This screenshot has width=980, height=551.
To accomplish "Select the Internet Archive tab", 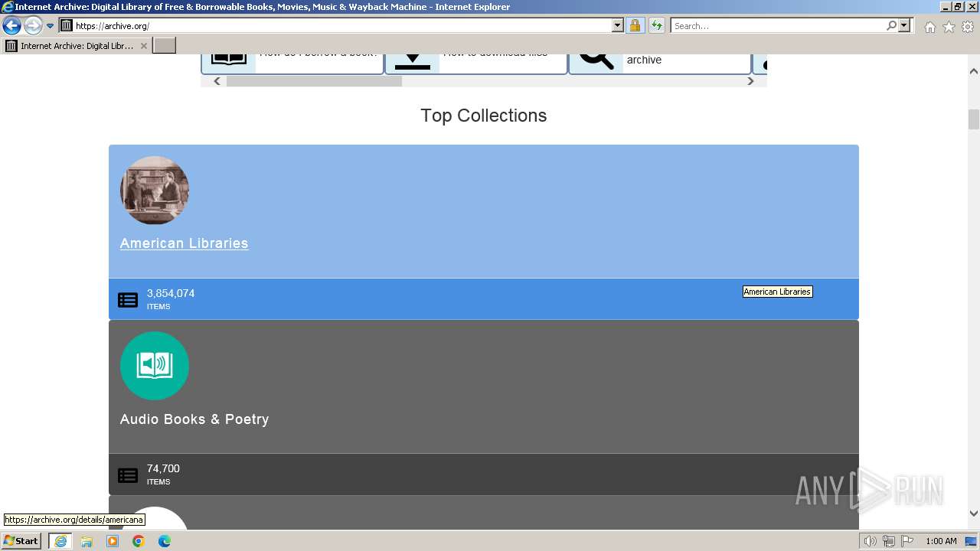I will pyautogui.click(x=77, y=46).
